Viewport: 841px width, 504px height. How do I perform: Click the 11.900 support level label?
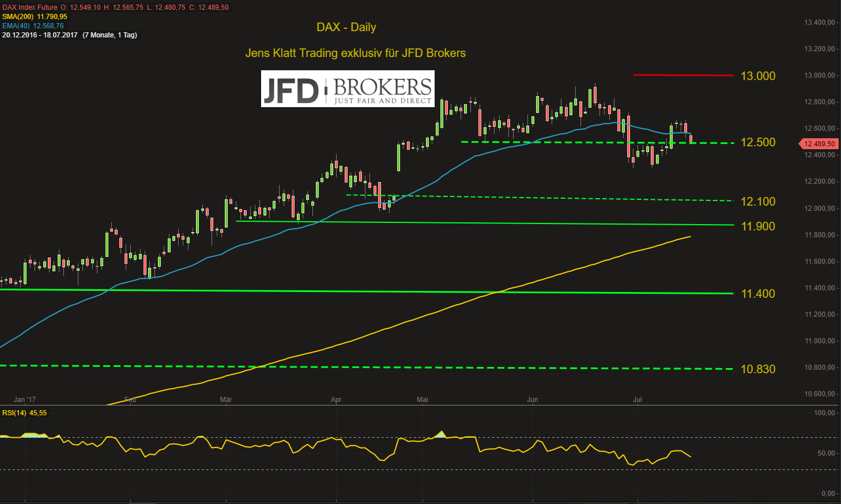758,226
